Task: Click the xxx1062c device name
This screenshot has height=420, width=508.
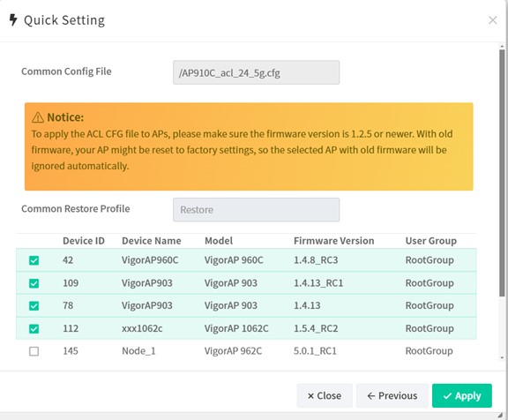Action: [x=142, y=328]
